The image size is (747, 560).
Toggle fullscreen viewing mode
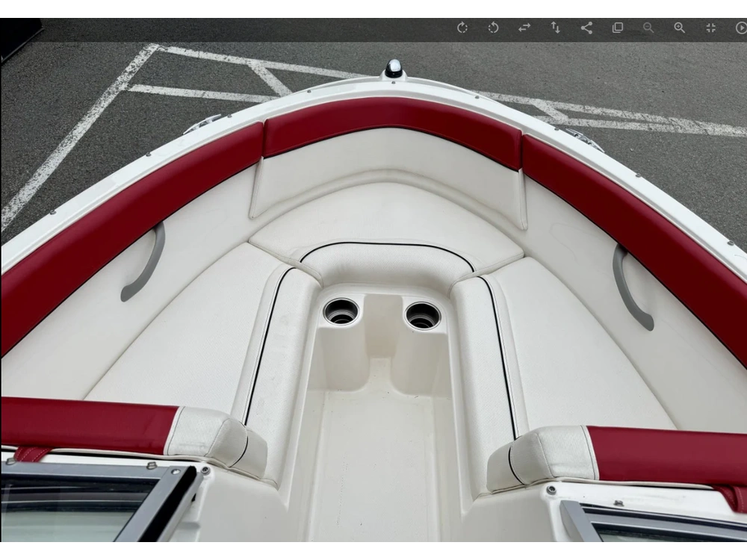710,28
